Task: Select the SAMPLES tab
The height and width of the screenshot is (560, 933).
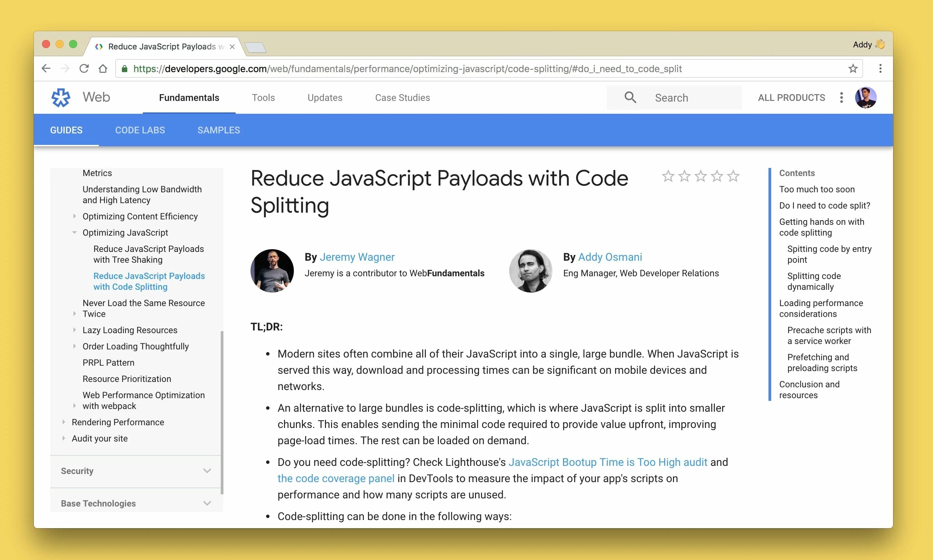Action: (x=219, y=130)
